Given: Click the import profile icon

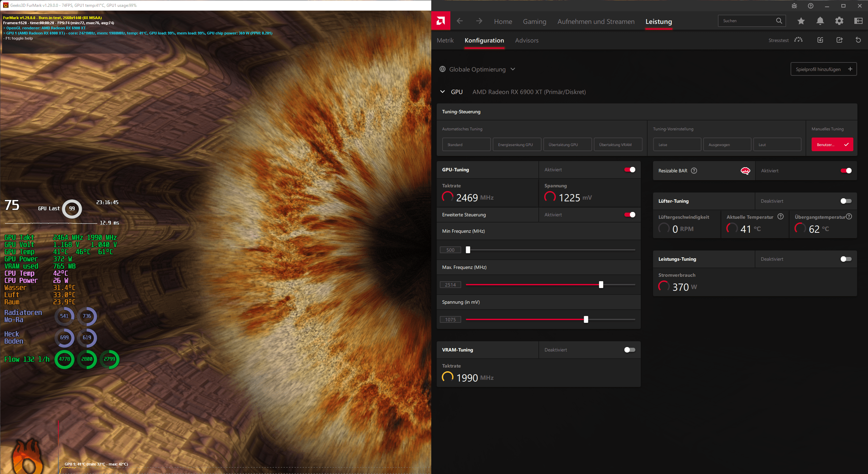Looking at the screenshot, I should [x=820, y=40].
